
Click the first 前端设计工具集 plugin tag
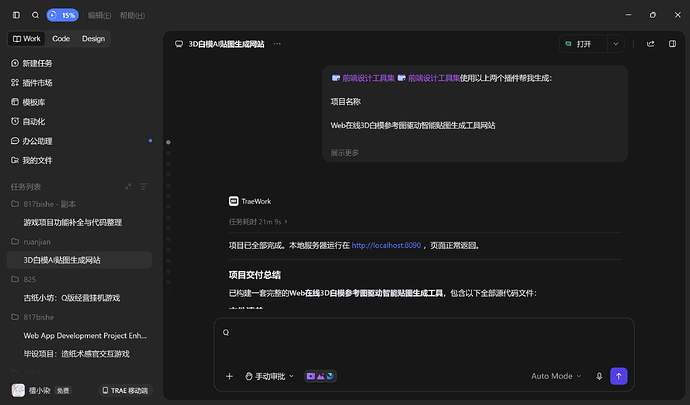[x=363, y=78]
